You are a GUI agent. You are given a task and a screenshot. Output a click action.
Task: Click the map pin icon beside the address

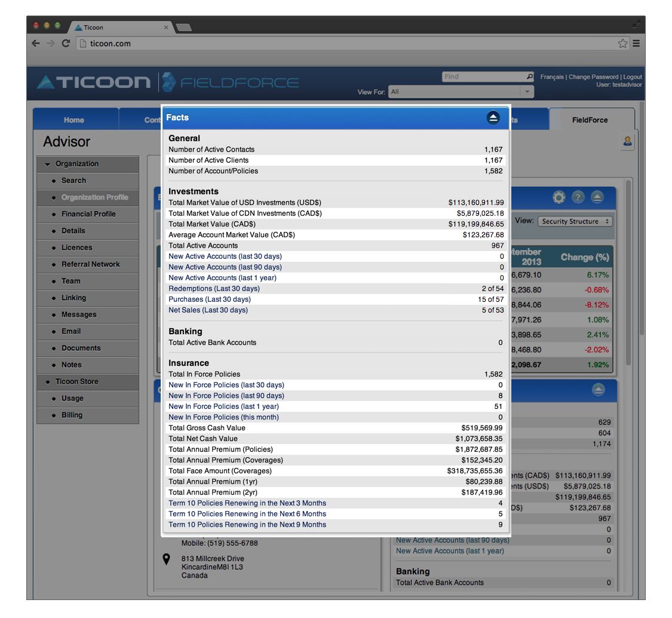point(166,559)
